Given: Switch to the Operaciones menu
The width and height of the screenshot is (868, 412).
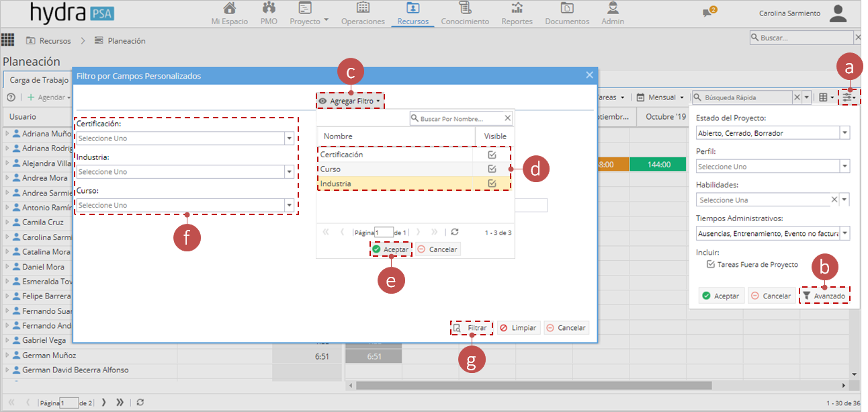Looking at the screenshot, I should click(x=363, y=13).
